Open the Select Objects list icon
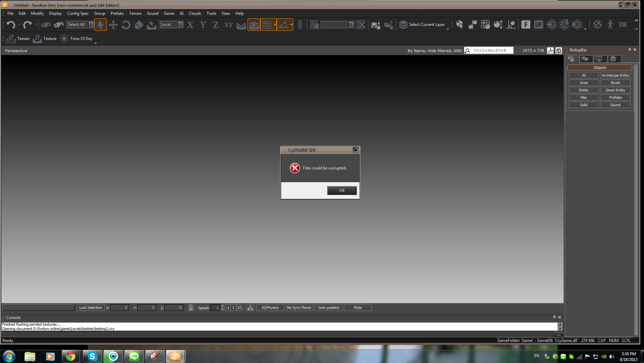The width and height of the screenshot is (644, 363). point(314,25)
